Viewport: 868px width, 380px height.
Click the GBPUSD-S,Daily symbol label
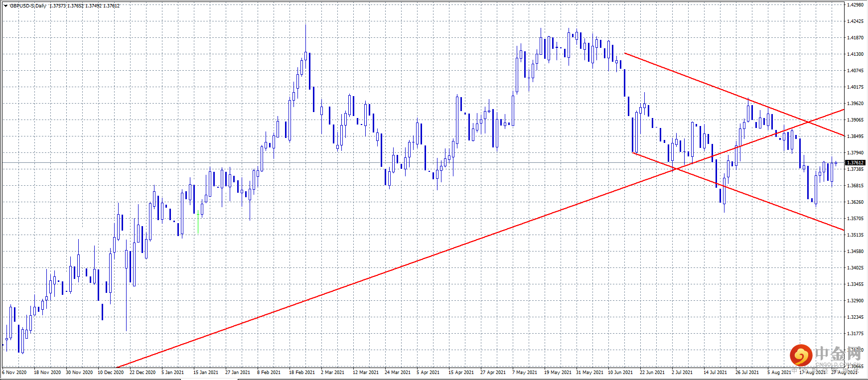[28, 6]
